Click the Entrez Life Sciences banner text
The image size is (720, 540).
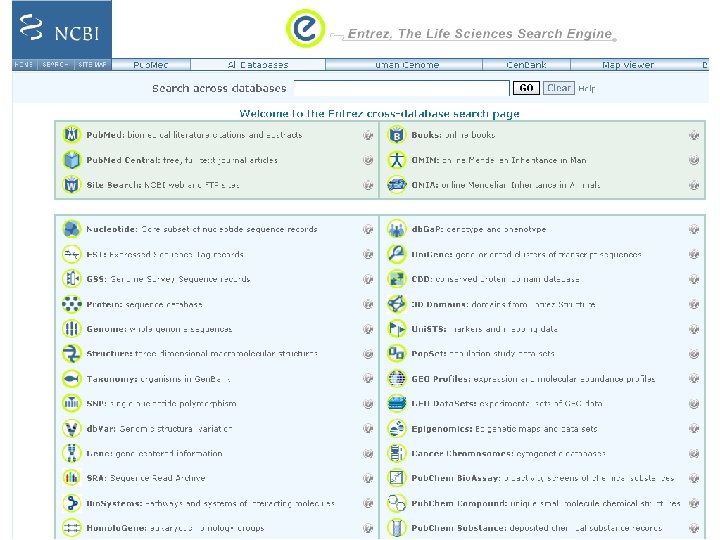coord(479,34)
